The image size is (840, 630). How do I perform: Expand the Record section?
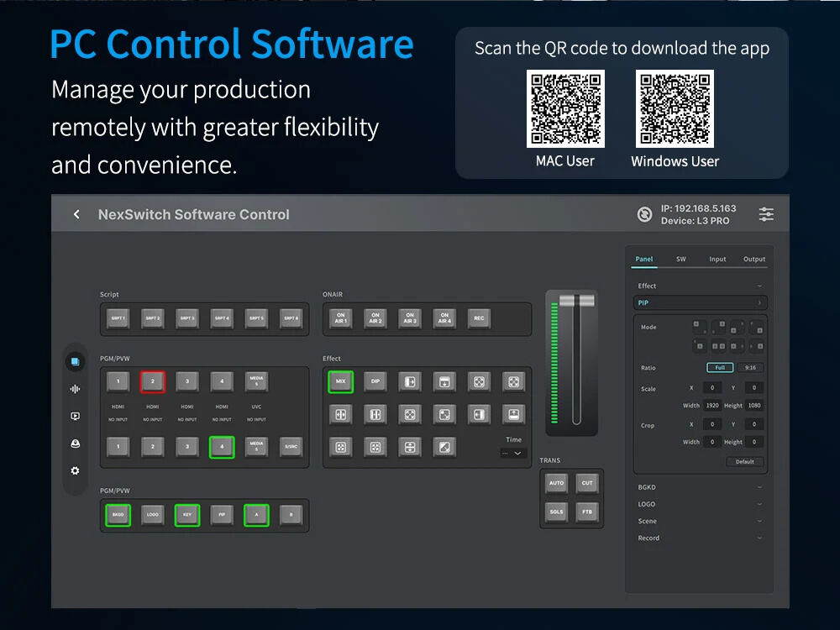(x=700, y=538)
